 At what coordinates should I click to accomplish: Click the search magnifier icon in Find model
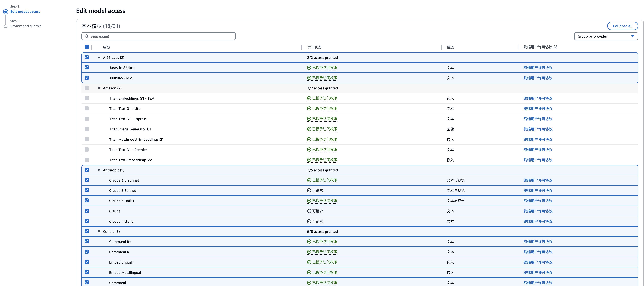(86, 36)
